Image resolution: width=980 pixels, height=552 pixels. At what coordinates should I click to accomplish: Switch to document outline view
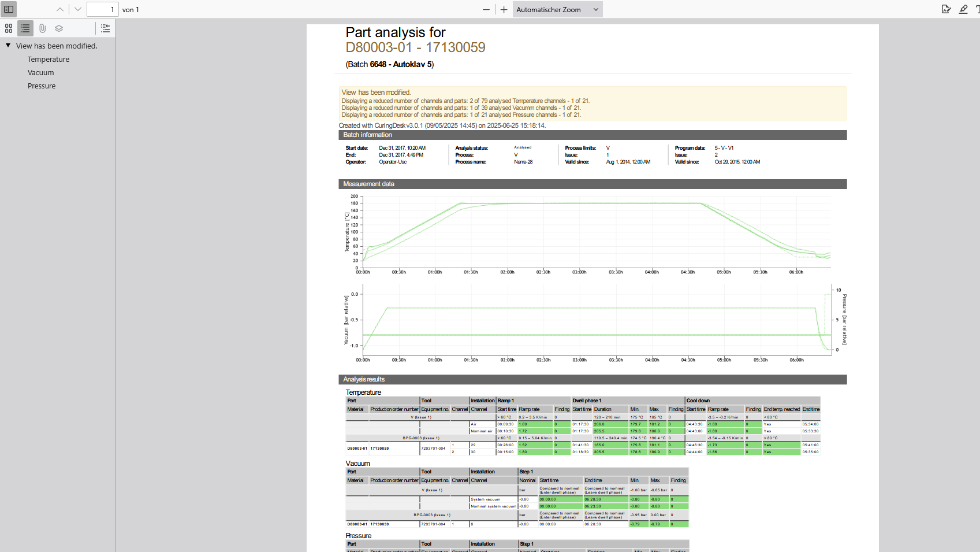[25, 28]
